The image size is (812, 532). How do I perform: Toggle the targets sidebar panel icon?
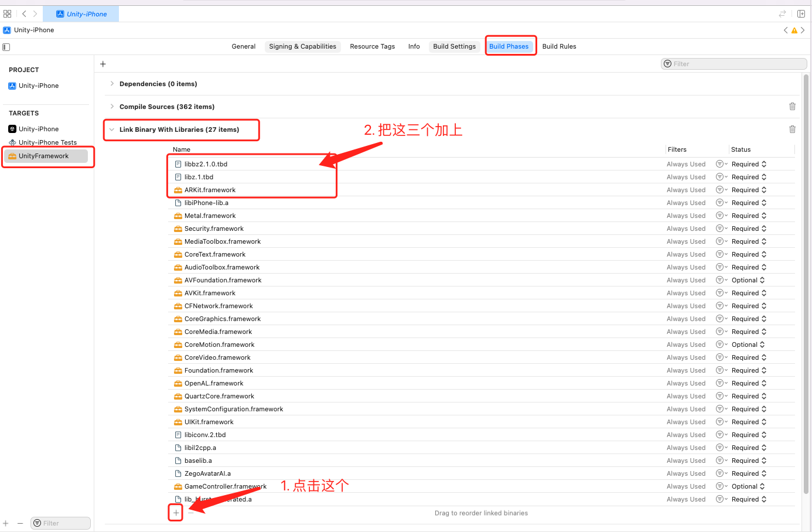(6, 47)
